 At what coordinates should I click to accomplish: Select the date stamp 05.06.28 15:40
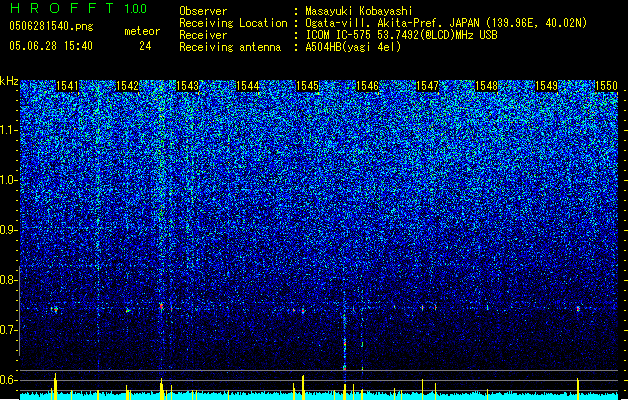click(51, 46)
